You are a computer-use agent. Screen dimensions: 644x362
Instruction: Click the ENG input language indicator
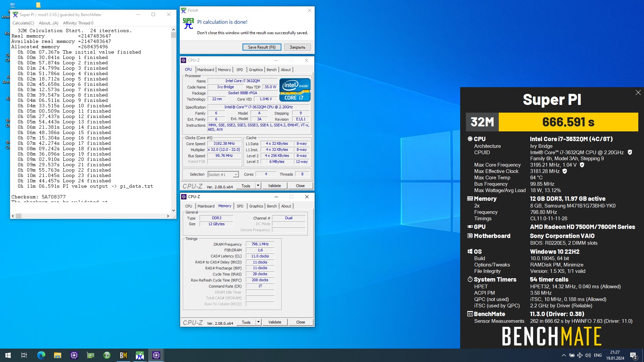(x=598, y=355)
